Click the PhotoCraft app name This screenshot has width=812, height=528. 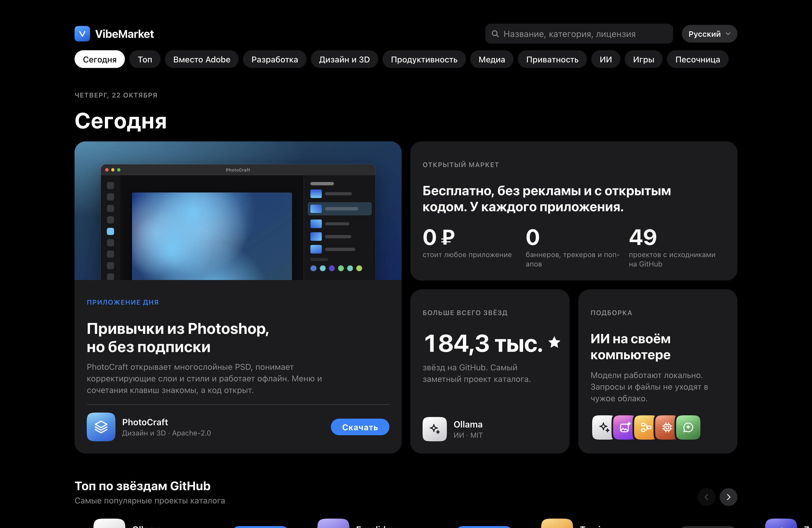pos(145,422)
